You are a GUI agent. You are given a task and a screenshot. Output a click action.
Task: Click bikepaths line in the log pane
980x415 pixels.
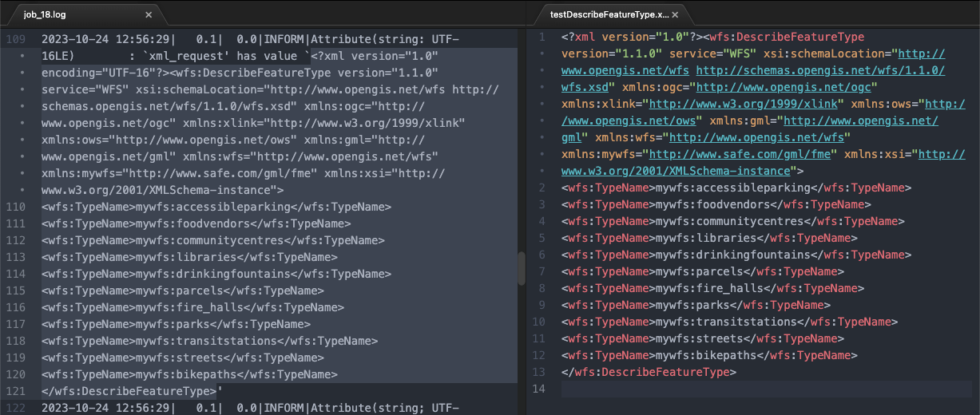(x=189, y=374)
